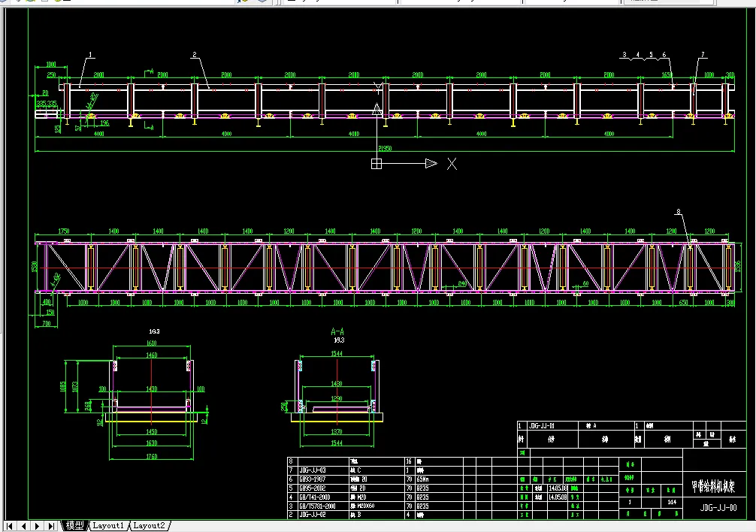Jump to the first layout tab arrow
Viewport: 756px width, 532px height.
[x=9, y=526]
